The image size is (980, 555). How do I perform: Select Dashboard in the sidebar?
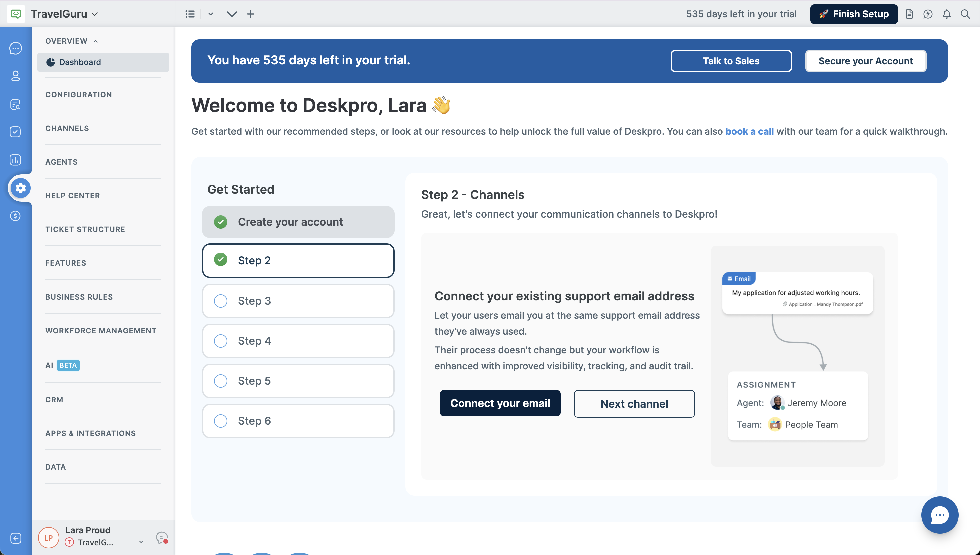(x=103, y=62)
